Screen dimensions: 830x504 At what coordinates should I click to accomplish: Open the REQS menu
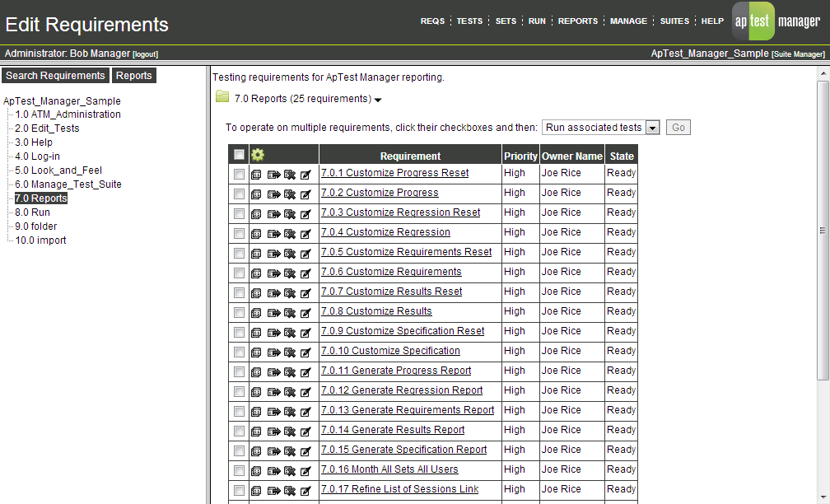432,21
